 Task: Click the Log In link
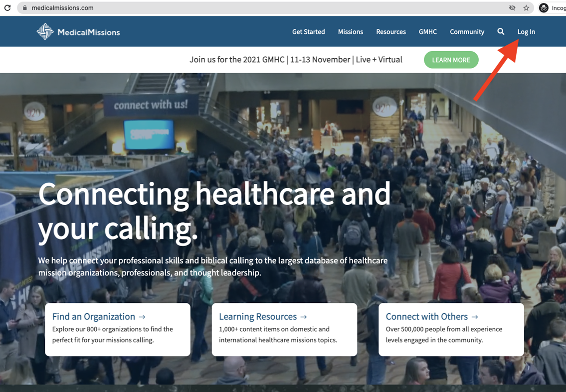526,32
